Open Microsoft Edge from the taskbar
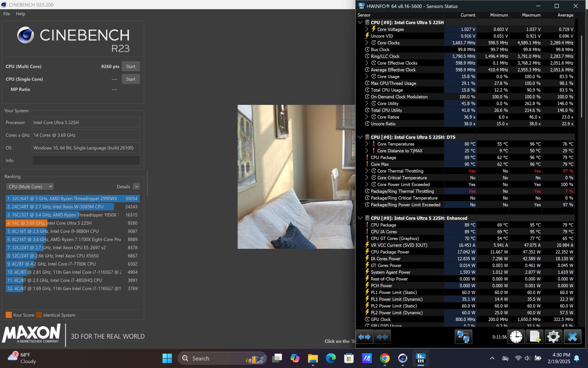The image size is (588, 368). click(331, 358)
